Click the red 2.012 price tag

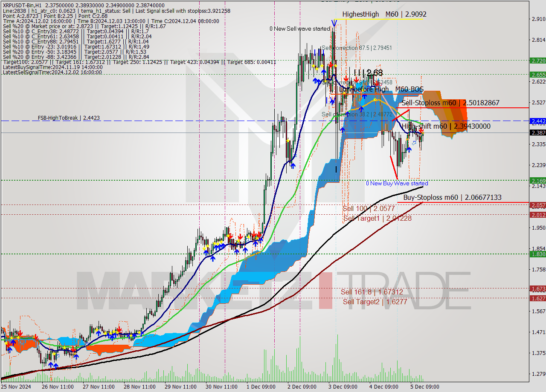coord(537,215)
